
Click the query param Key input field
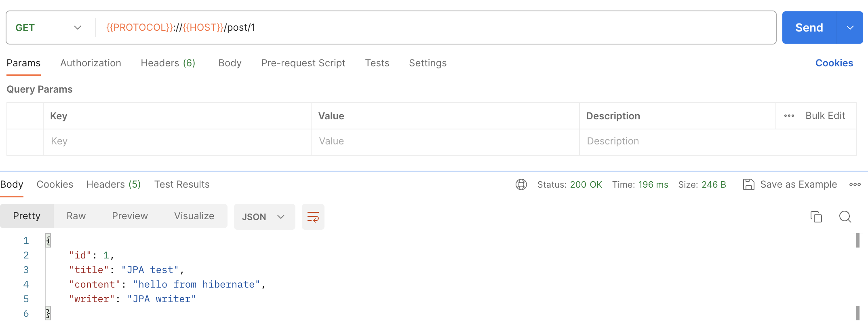pos(177,141)
